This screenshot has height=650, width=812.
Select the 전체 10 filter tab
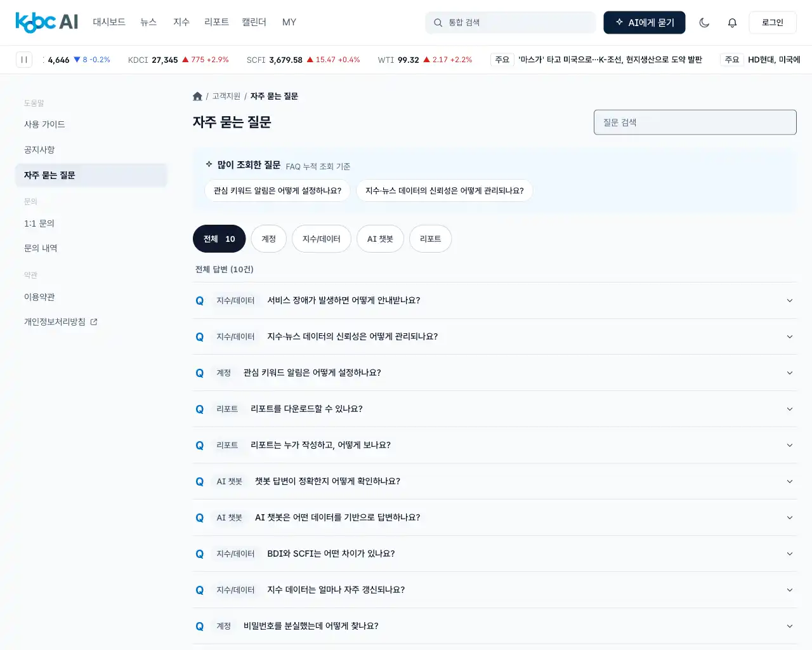tap(219, 239)
